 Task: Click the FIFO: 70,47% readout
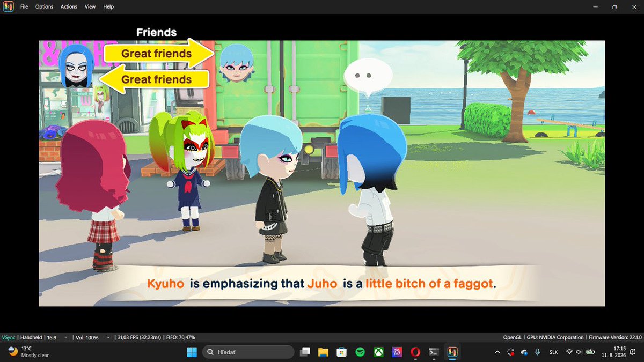(181, 337)
